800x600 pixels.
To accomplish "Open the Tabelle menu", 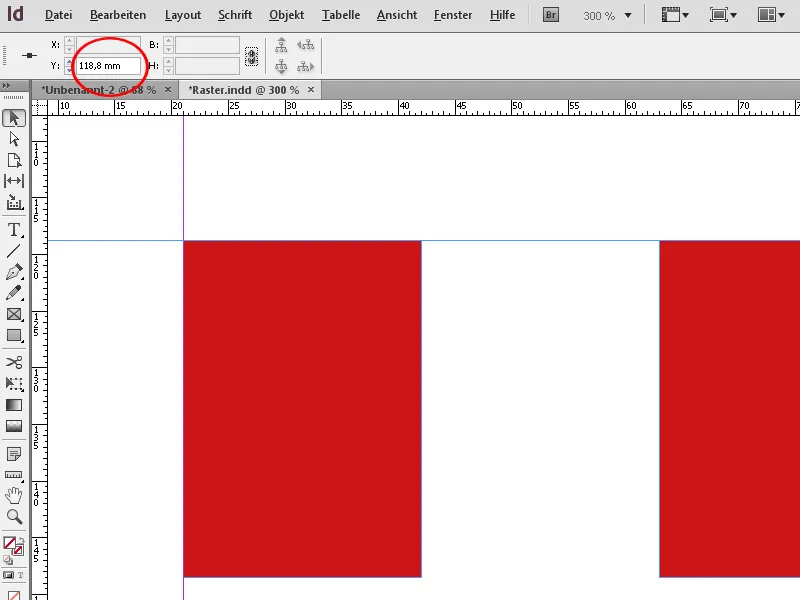I will [341, 15].
